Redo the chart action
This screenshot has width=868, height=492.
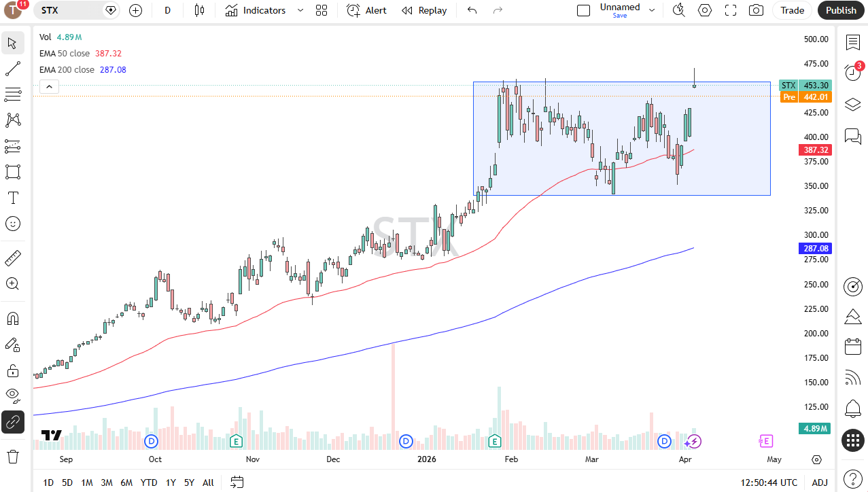498,10
